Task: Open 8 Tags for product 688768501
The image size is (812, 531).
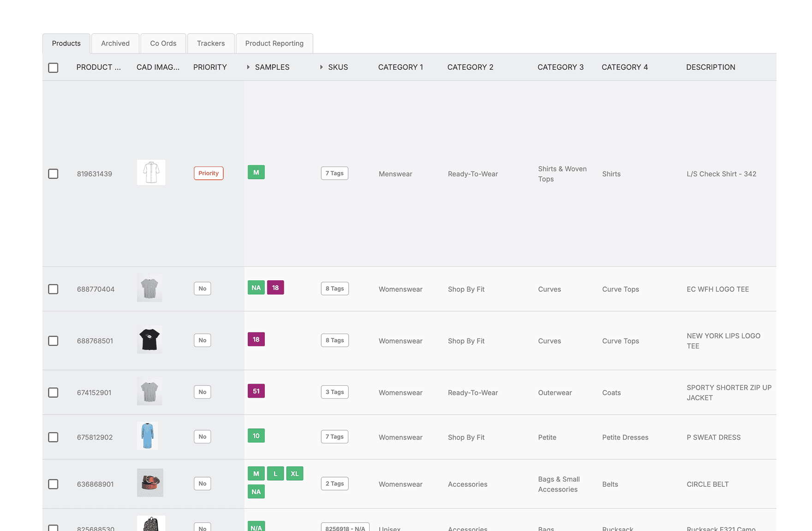Action: (x=335, y=340)
